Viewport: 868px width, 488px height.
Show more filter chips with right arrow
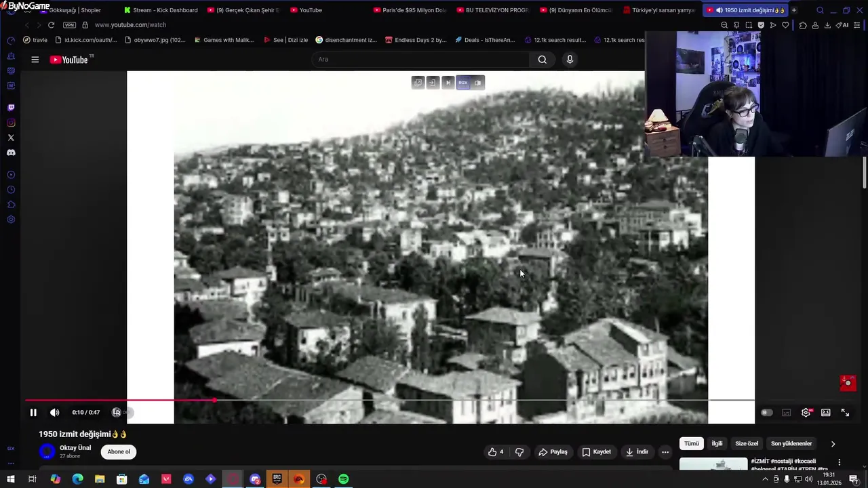tap(833, 443)
